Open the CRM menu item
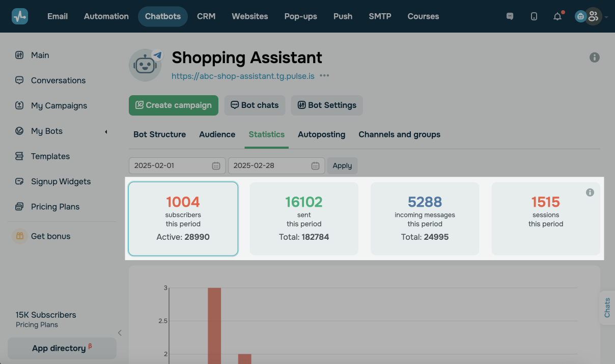The height and width of the screenshot is (364, 615). click(206, 16)
